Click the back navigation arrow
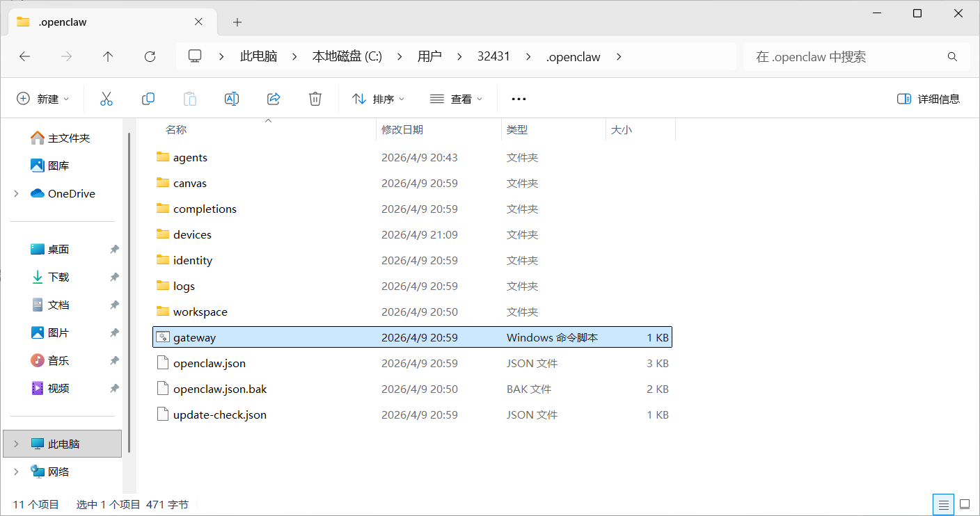 tap(24, 56)
